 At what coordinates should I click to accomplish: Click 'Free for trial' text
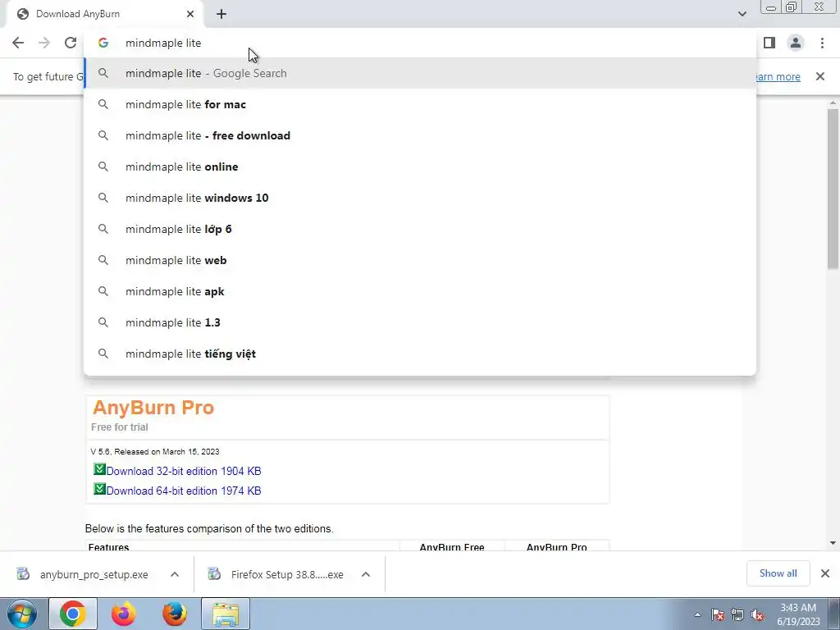point(120,427)
